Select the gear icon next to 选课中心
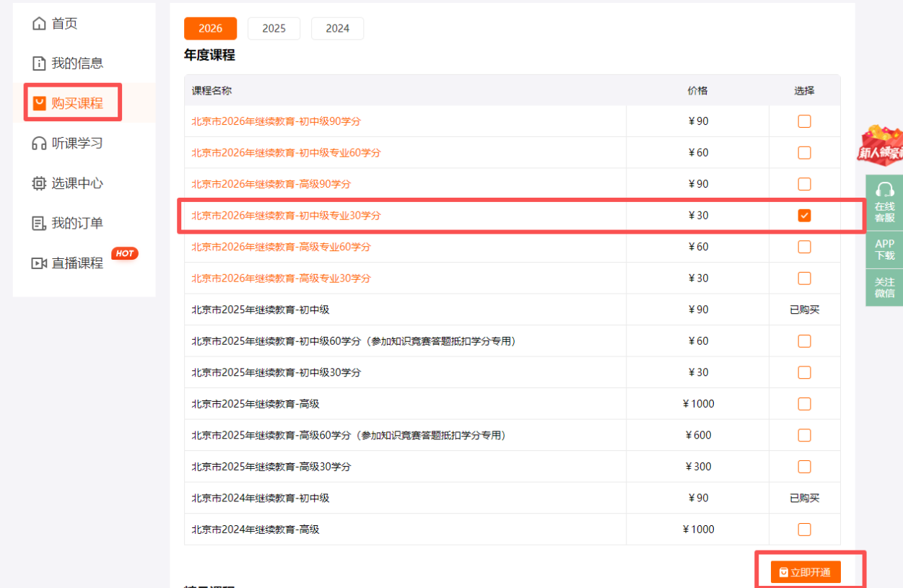The image size is (903, 588). point(40,183)
